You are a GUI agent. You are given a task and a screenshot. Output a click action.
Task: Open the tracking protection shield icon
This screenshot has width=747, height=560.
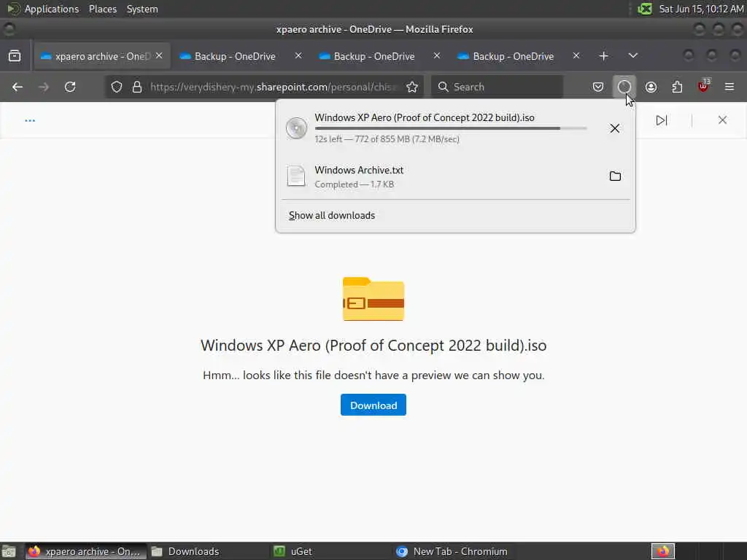(117, 87)
